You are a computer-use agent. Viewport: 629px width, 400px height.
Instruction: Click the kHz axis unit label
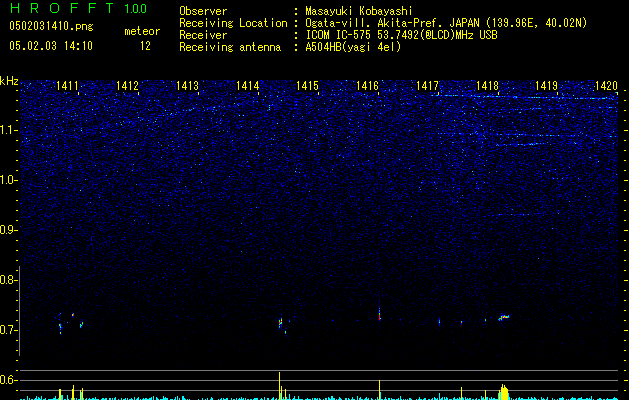coord(9,81)
